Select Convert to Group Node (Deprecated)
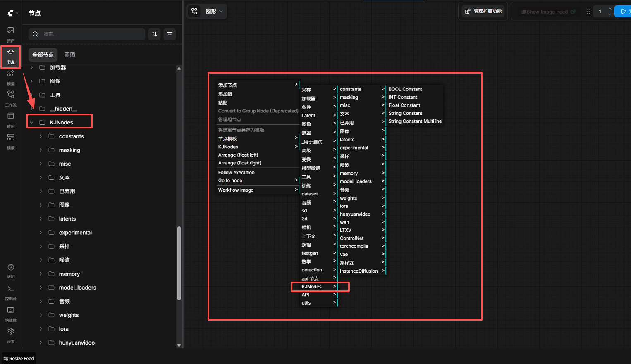This screenshot has height=364, width=631. click(258, 111)
